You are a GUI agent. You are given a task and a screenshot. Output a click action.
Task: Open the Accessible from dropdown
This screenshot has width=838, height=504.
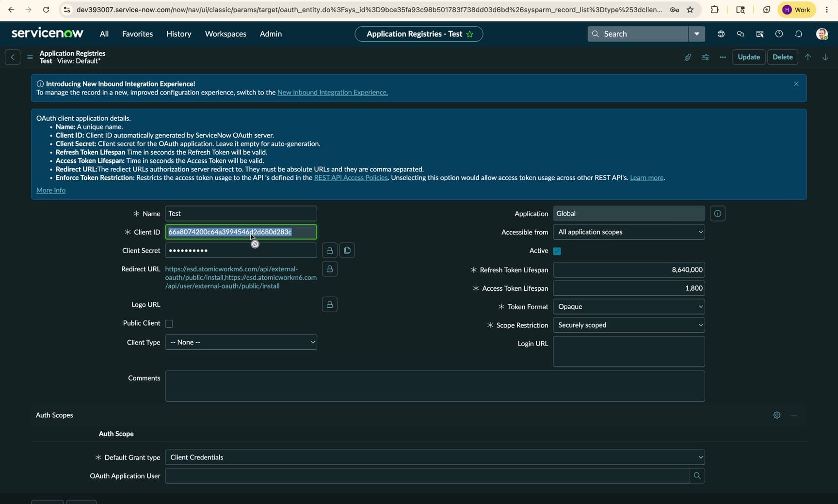click(629, 232)
